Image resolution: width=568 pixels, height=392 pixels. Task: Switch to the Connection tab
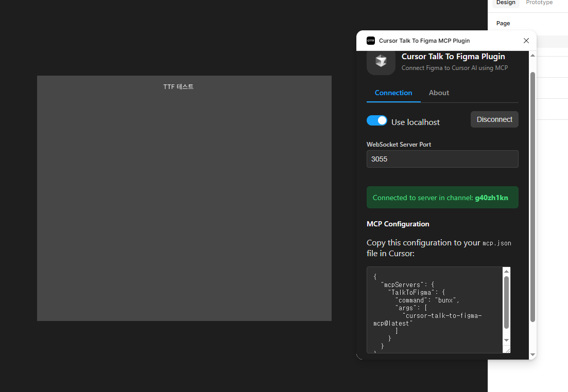click(393, 93)
